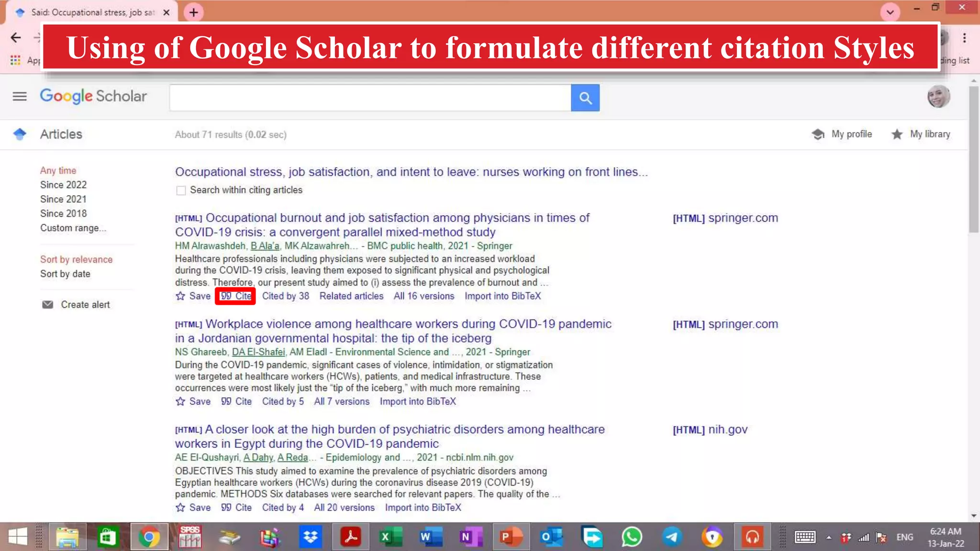Open Workplace violence among healthcare workers article
Viewport: 980px width, 551px height.
[393, 331]
